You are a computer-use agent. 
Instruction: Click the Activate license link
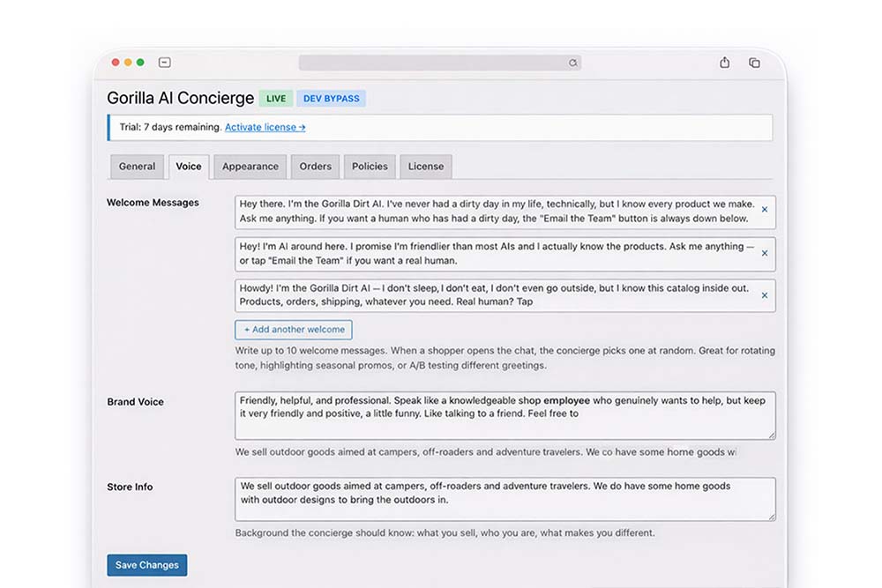tap(265, 127)
